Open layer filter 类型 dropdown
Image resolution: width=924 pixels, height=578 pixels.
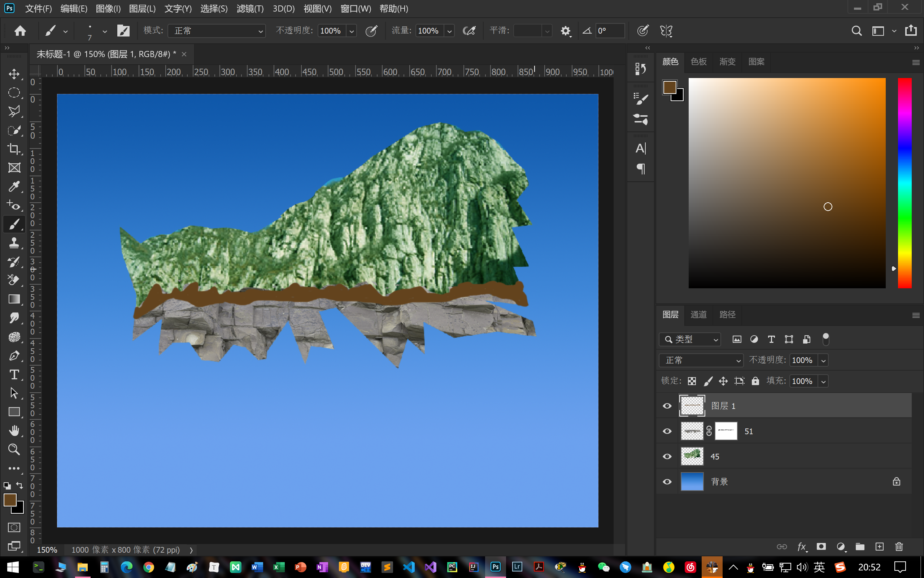[689, 339]
